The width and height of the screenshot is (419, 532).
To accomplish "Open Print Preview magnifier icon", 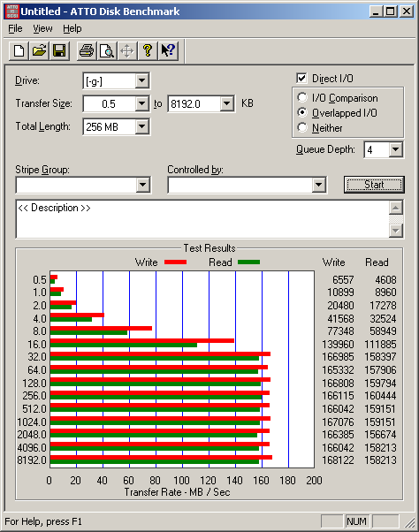I will 107,51.
